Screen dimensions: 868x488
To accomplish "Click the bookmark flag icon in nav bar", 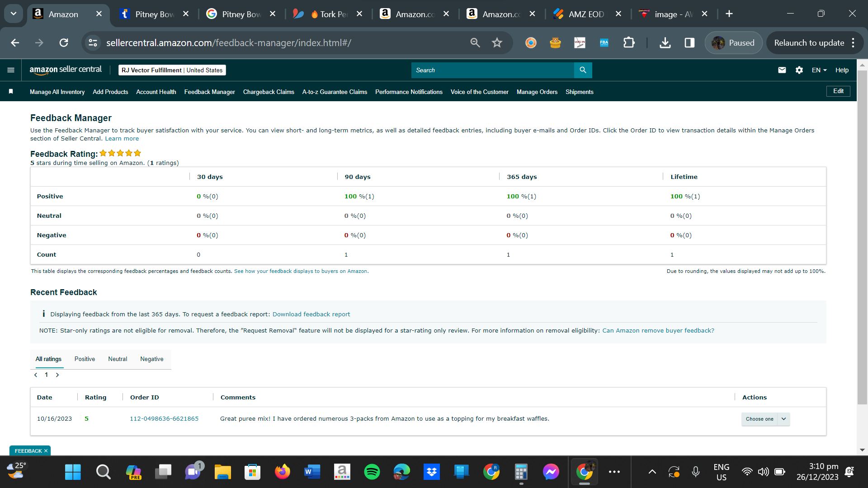I will point(11,91).
